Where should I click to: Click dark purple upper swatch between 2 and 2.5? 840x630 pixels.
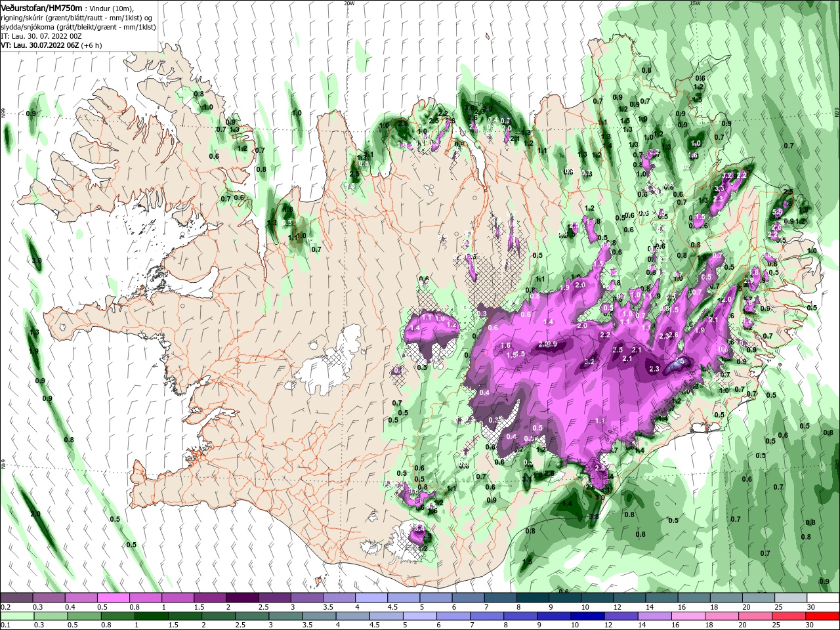click(x=242, y=598)
